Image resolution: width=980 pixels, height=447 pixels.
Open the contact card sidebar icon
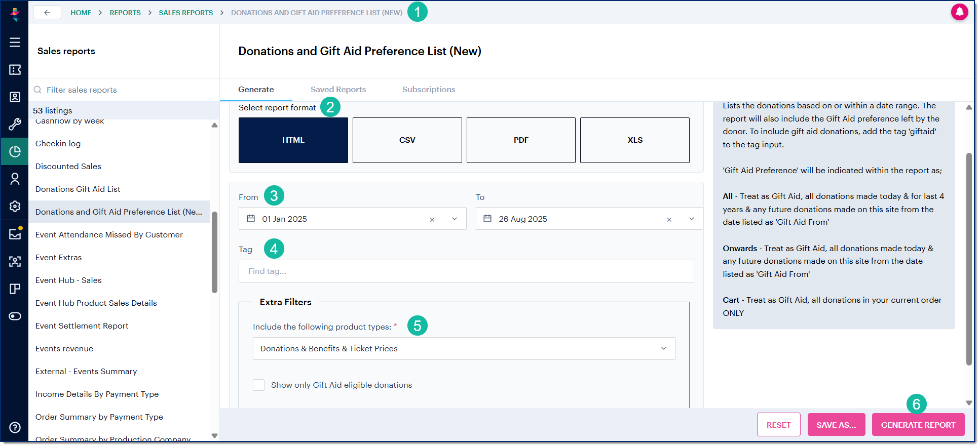click(15, 97)
